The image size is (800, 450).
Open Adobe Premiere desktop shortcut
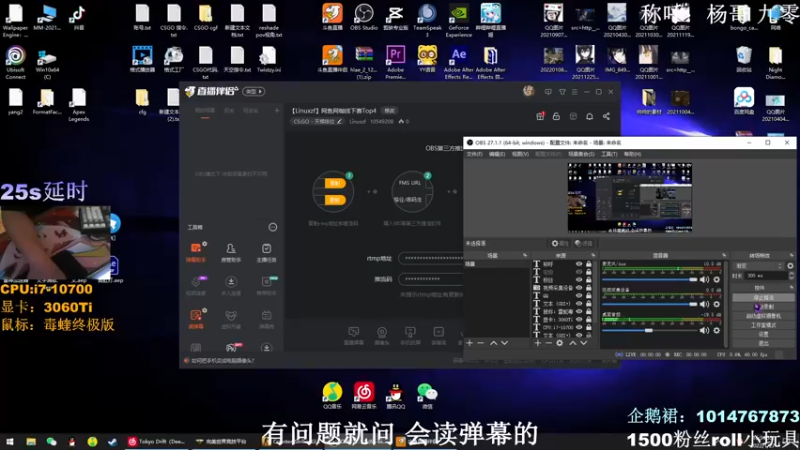click(395, 62)
